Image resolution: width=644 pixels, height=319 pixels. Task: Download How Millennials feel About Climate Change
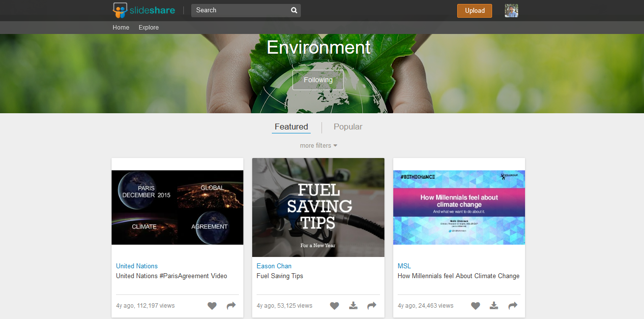tap(494, 306)
